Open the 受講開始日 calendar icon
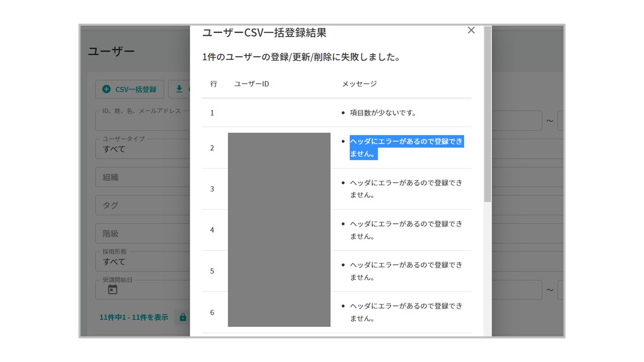This screenshot has width=644, height=362. click(x=113, y=290)
